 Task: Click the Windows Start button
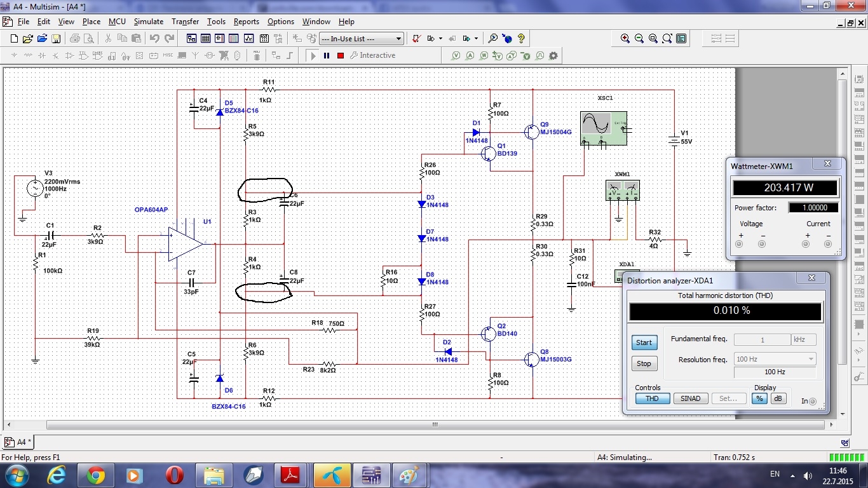[x=16, y=475]
